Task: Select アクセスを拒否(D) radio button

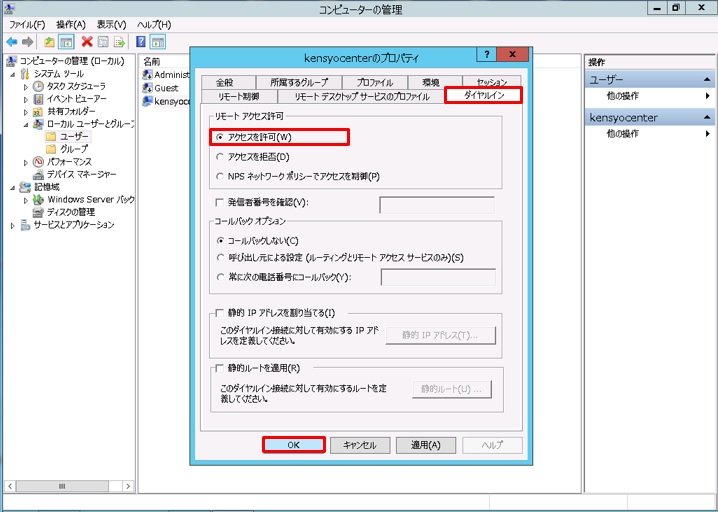Action: [x=221, y=157]
